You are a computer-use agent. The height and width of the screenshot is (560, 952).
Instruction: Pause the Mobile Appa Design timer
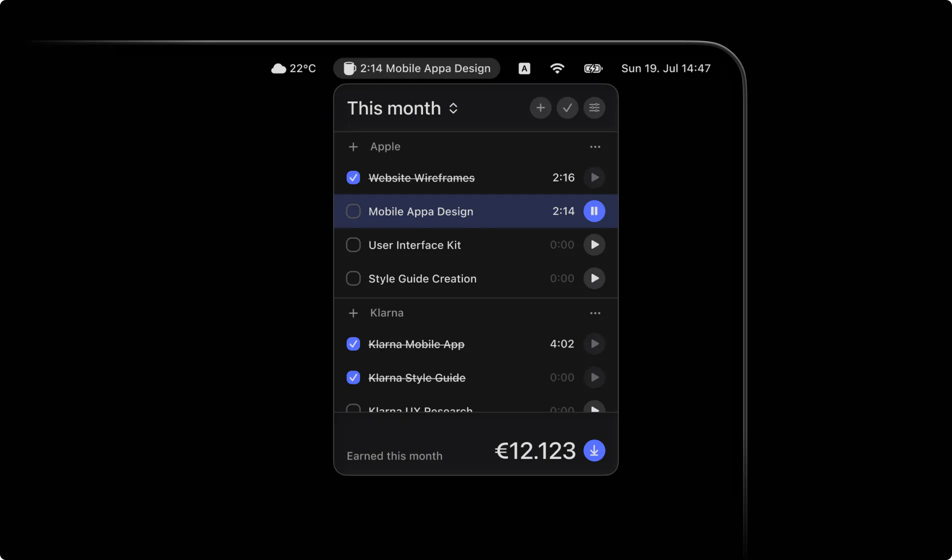594,211
